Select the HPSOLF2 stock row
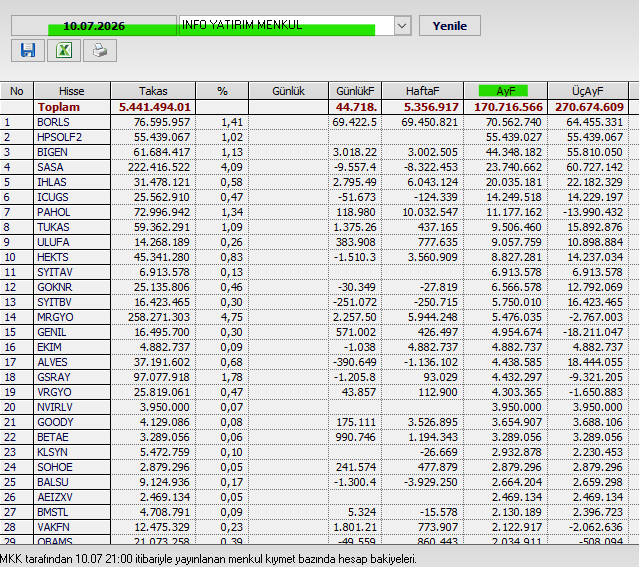The width and height of the screenshot is (639, 567). tap(320, 137)
